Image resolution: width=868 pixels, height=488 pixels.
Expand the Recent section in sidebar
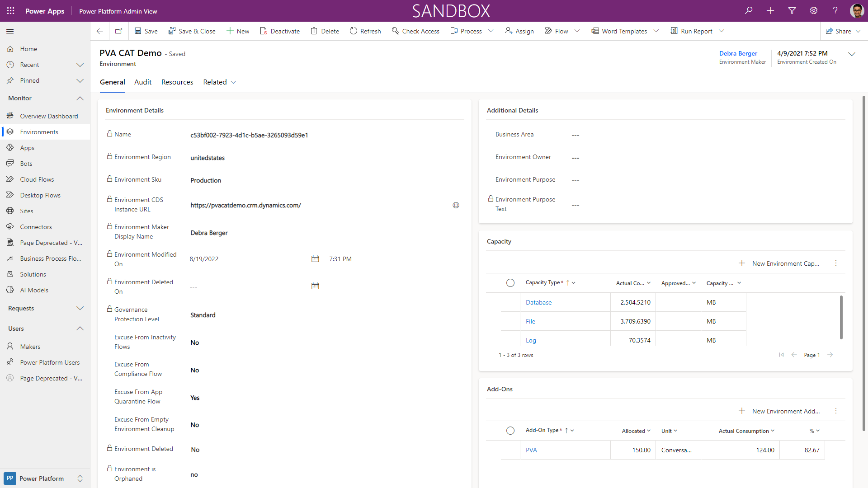pyautogui.click(x=80, y=65)
